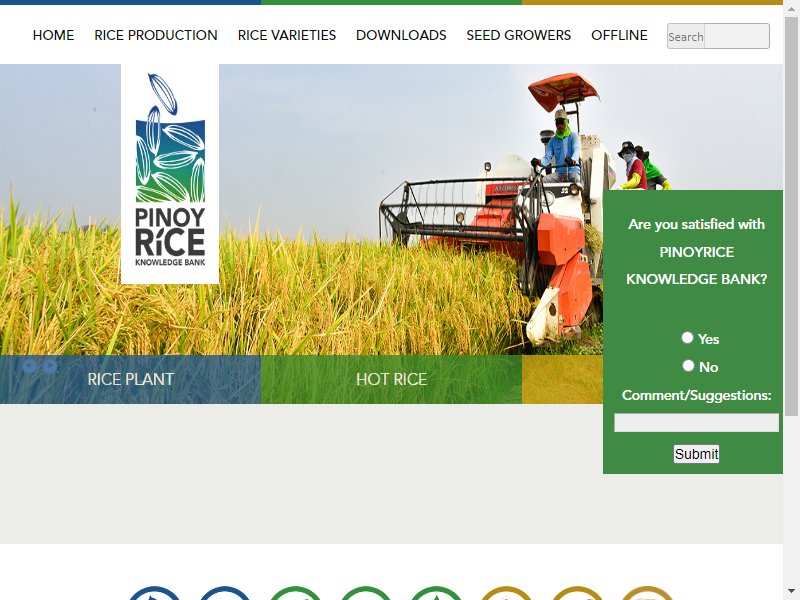Viewport: 800px width, 600px height.
Task: Select SEED GROWERS in the navigation
Action: [518, 35]
